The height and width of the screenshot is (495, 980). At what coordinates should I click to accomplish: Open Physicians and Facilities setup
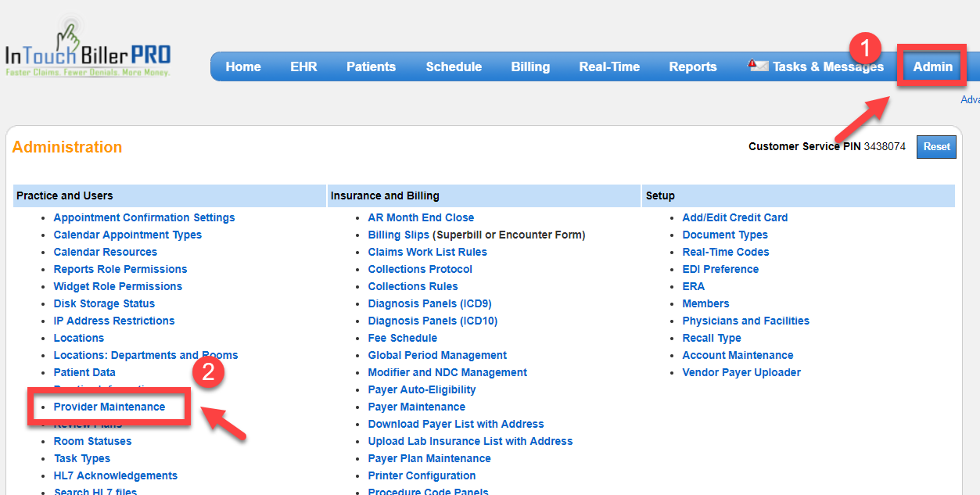pos(745,321)
